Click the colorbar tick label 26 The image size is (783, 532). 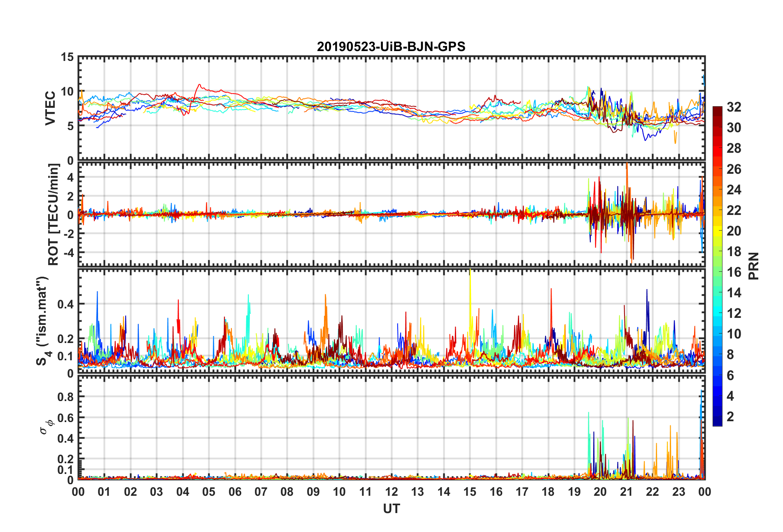734,169
